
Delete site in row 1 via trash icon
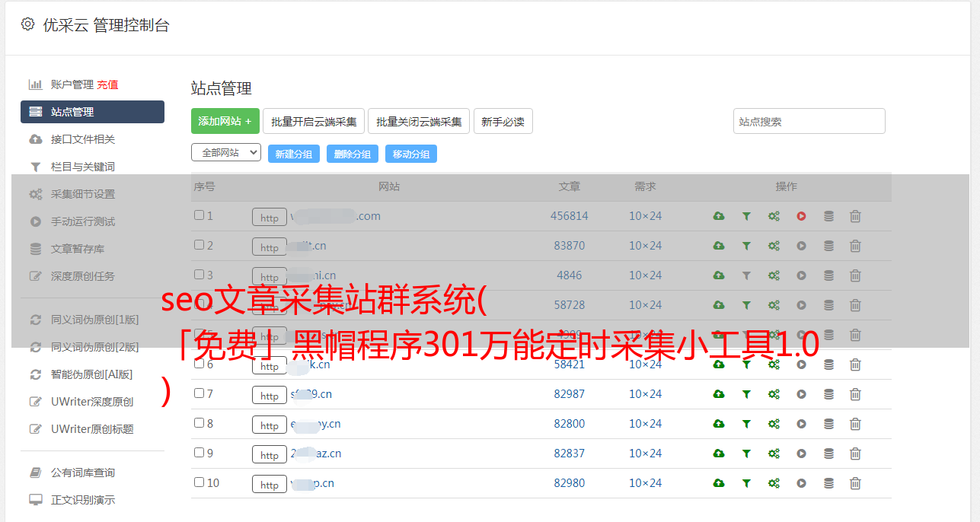point(855,216)
